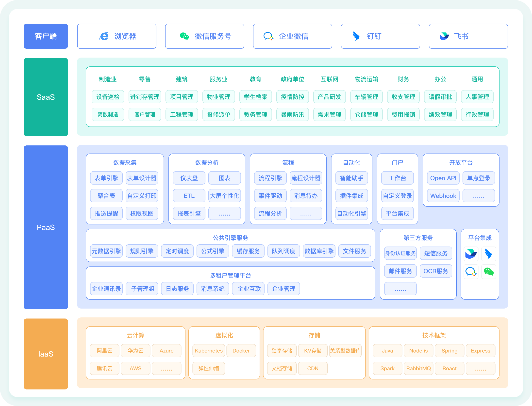Click the WeCom icon beside 企业微信
532x406 pixels.
pos(268,36)
